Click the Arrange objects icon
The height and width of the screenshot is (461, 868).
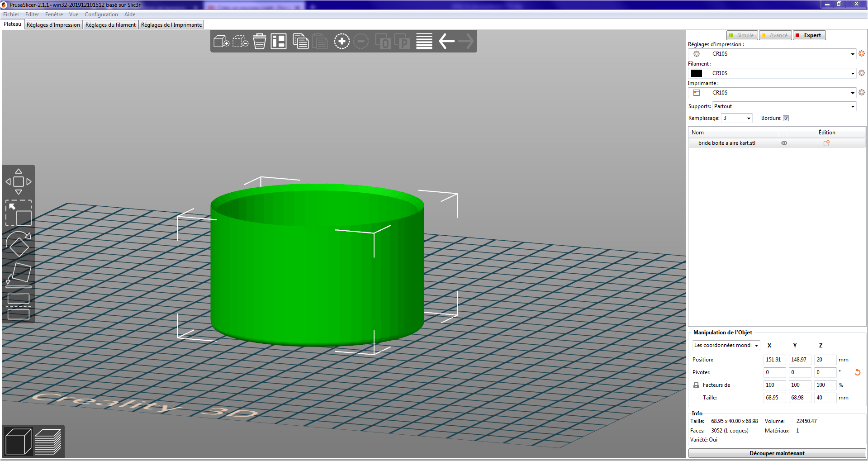[279, 42]
